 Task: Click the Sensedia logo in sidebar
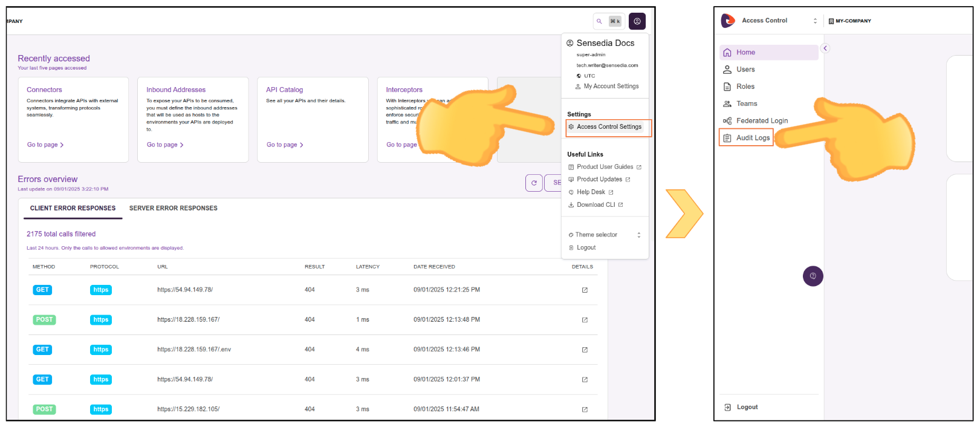click(x=728, y=21)
